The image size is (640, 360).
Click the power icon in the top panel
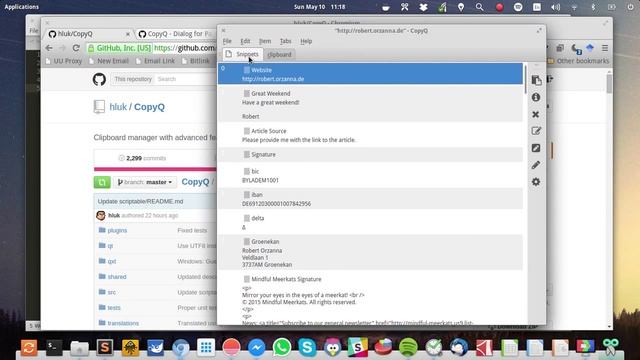630,7
